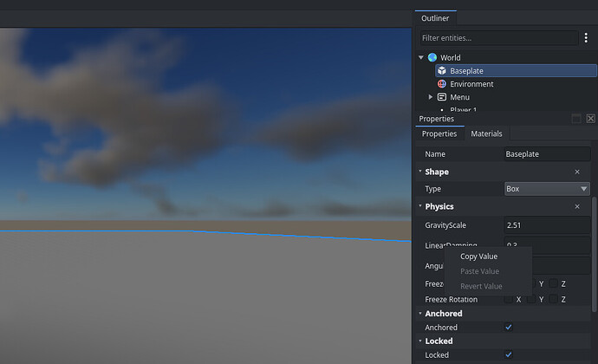Toggle Freeze Rotation X checkbox

pyautogui.click(x=509, y=299)
